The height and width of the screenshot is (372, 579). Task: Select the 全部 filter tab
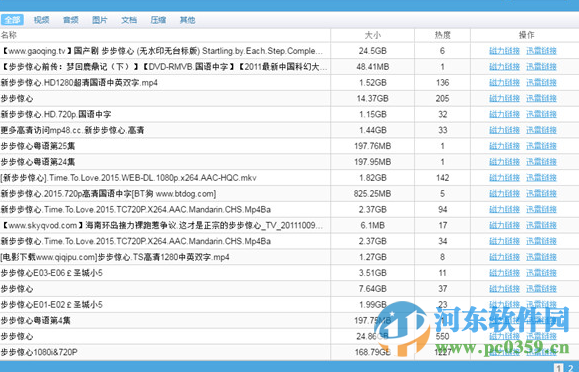pyautogui.click(x=12, y=20)
